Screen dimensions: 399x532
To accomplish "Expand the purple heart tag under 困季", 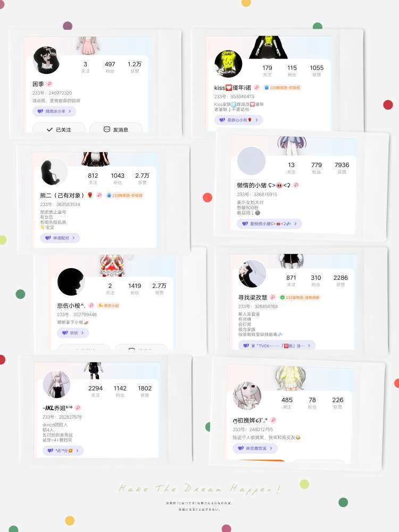I will [x=54, y=111].
